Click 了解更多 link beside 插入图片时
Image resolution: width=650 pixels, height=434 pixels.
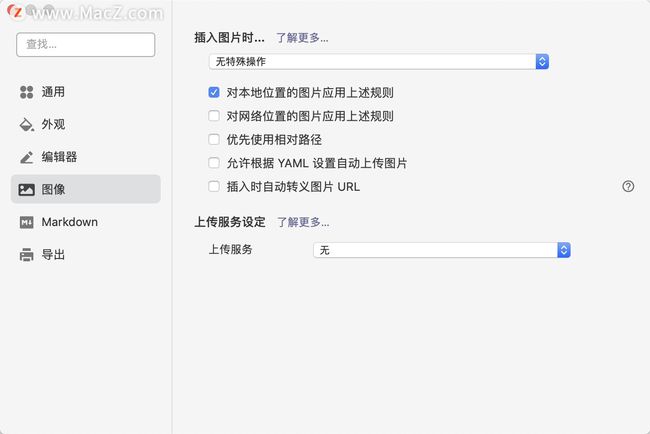[302, 38]
